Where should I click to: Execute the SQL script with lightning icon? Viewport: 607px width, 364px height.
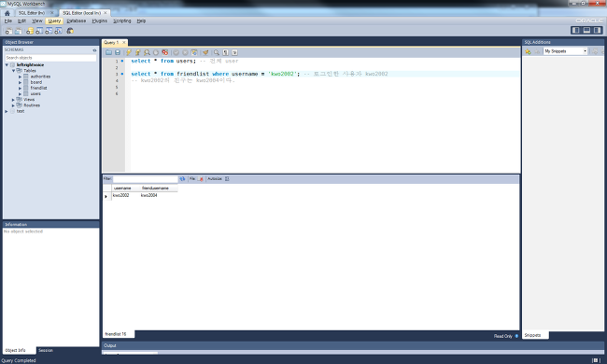coord(129,52)
